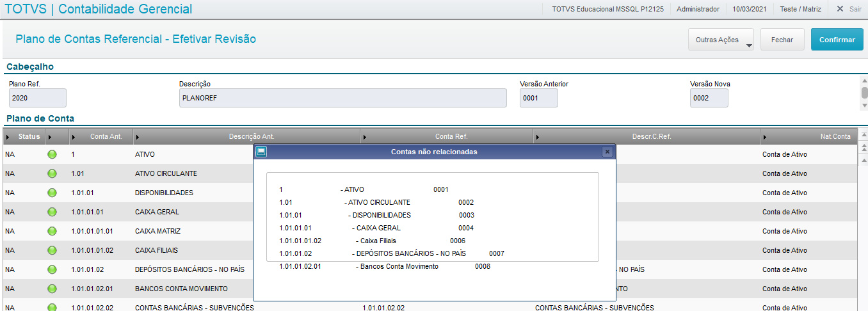The image size is (868, 311).
Task: Click the date 10/03/2021 in top bar
Action: pyautogui.click(x=750, y=10)
